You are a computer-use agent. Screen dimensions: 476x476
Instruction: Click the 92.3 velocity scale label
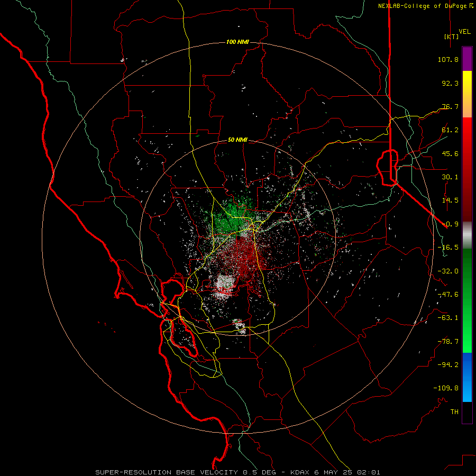point(450,83)
